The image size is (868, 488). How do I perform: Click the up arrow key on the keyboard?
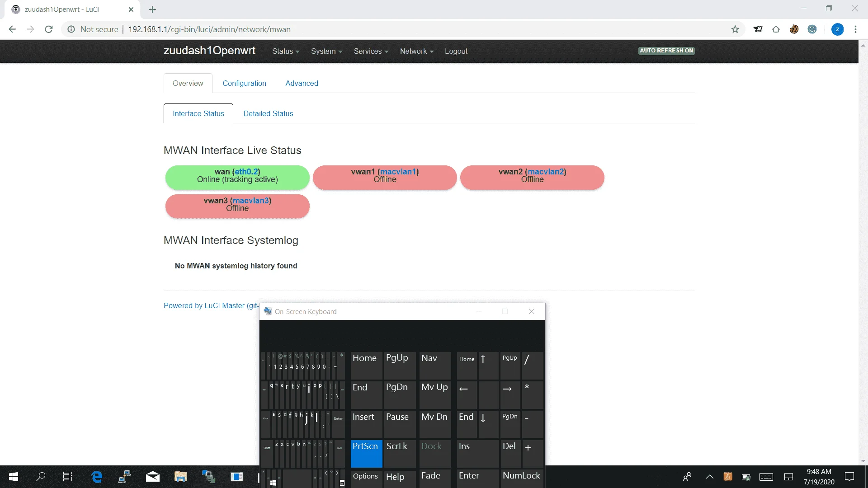[x=488, y=365]
